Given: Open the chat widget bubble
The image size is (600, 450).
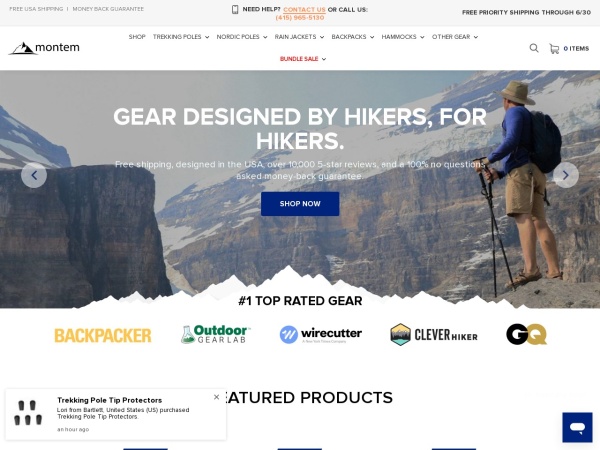Looking at the screenshot, I should coord(577,427).
